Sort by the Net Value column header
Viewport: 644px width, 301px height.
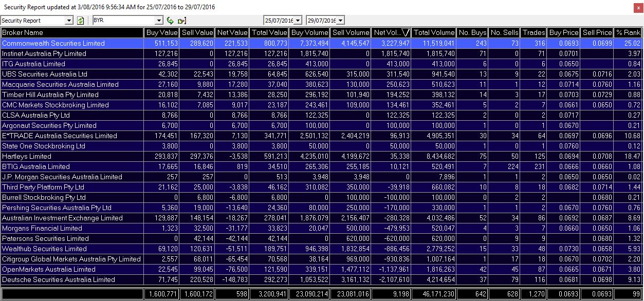[x=232, y=32]
